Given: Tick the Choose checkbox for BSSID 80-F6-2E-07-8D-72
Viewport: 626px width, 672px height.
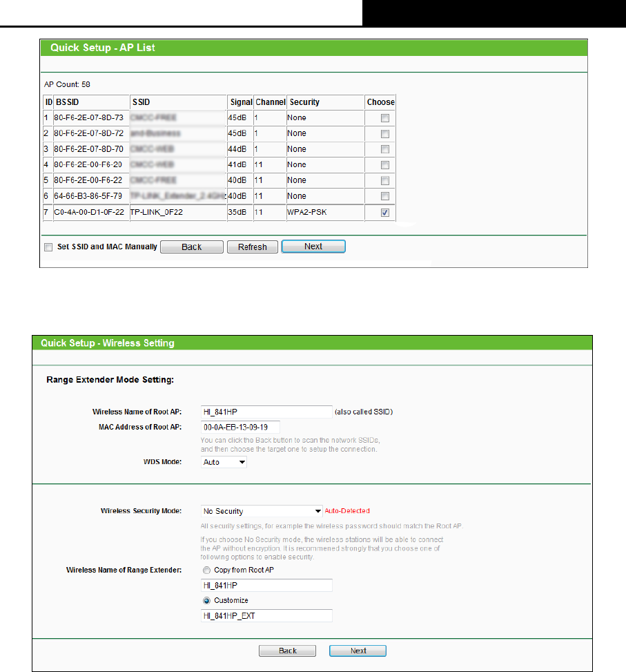Looking at the screenshot, I should 385,134.
